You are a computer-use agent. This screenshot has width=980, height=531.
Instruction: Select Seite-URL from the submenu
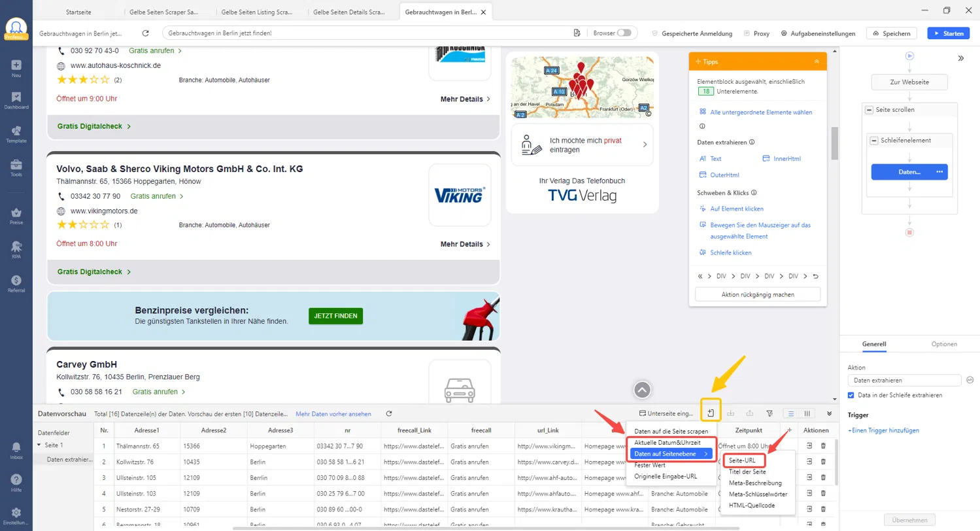coord(742,460)
